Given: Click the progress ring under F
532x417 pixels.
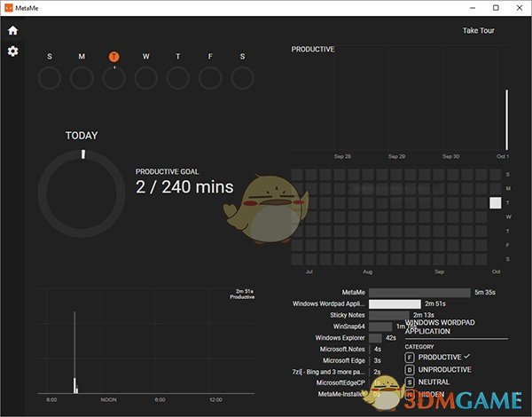Looking at the screenshot, I should [210, 78].
